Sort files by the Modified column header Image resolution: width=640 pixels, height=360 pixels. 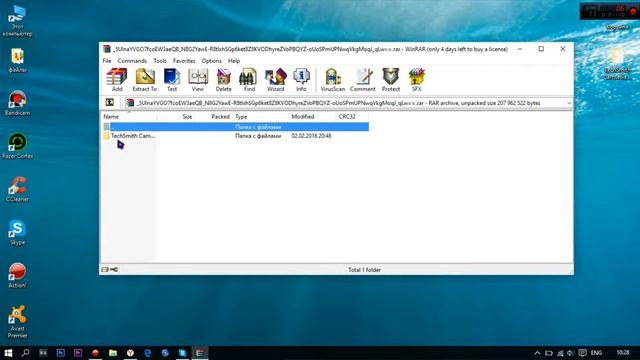point(312,117)
